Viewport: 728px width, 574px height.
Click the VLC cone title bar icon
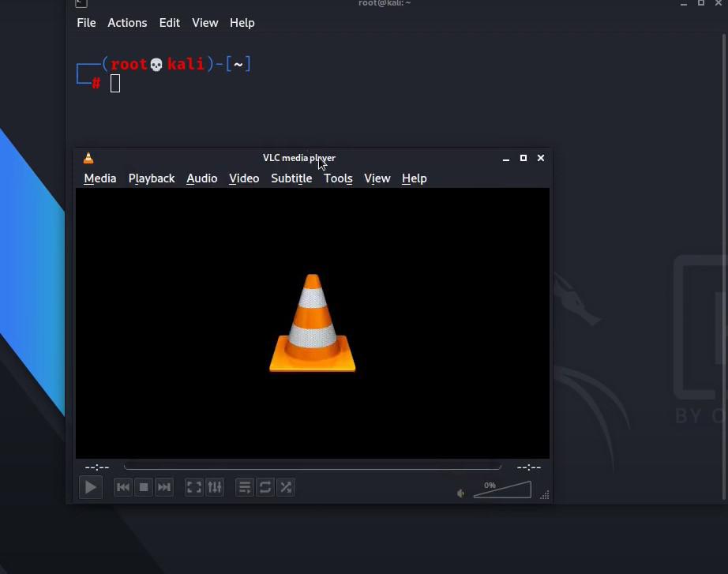(x=88, y=158)
